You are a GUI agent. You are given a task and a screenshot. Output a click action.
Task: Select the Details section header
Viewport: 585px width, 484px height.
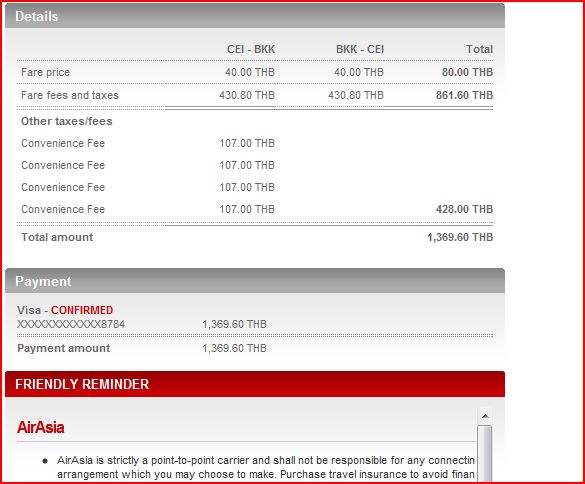pyautogui.click(x=255, y=16)
